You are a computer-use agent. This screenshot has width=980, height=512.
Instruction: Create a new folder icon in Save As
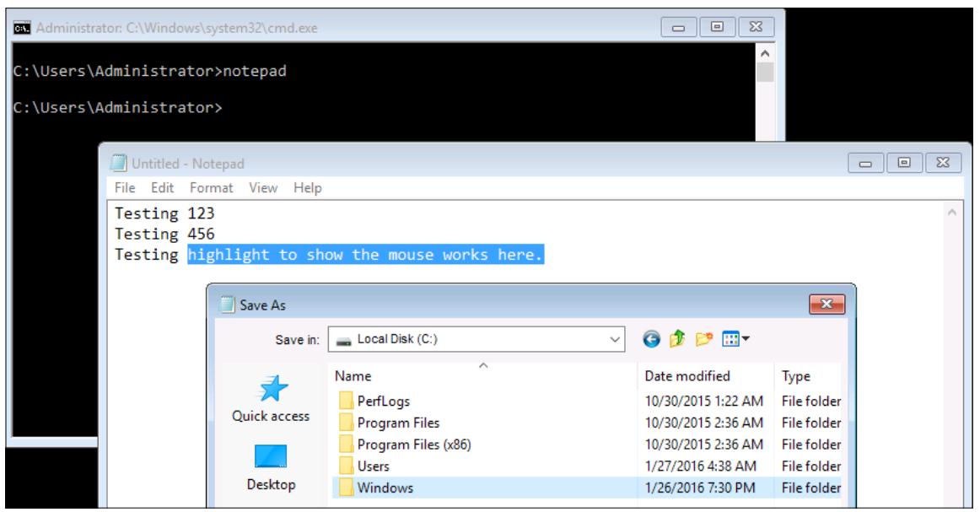[703, 339]
